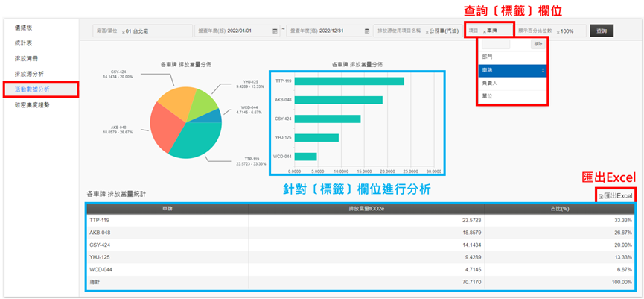644x299 pixels.
Task: Click the 移除 button in dropdown
Action: [x=537, y=45]
